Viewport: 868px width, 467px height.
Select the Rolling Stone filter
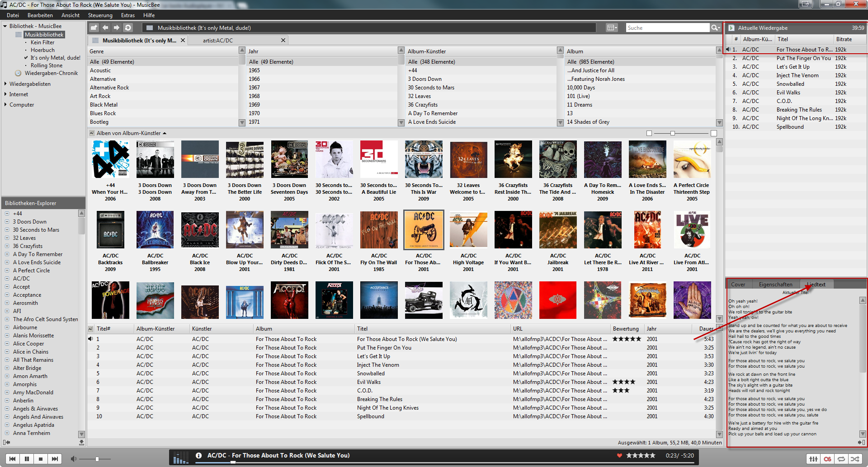[47, 65]
